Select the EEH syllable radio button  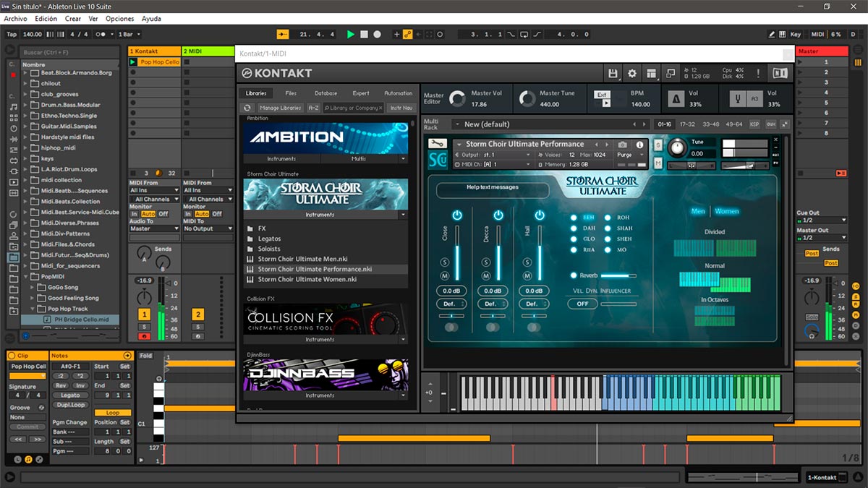[x=574, y=218]
